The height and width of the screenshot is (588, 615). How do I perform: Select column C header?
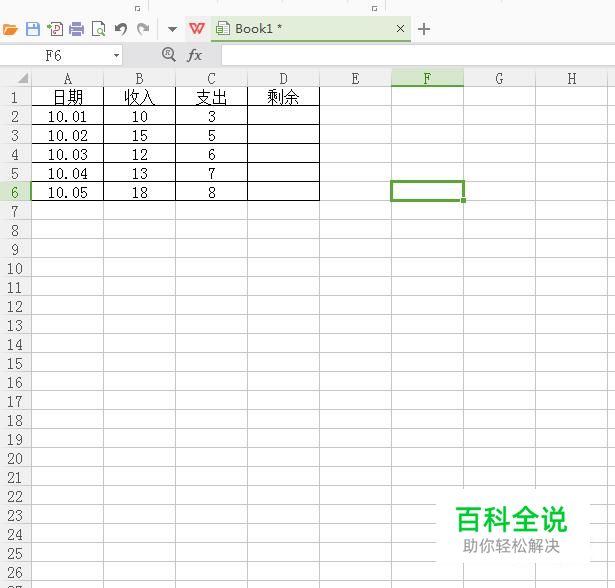[211, 78]
